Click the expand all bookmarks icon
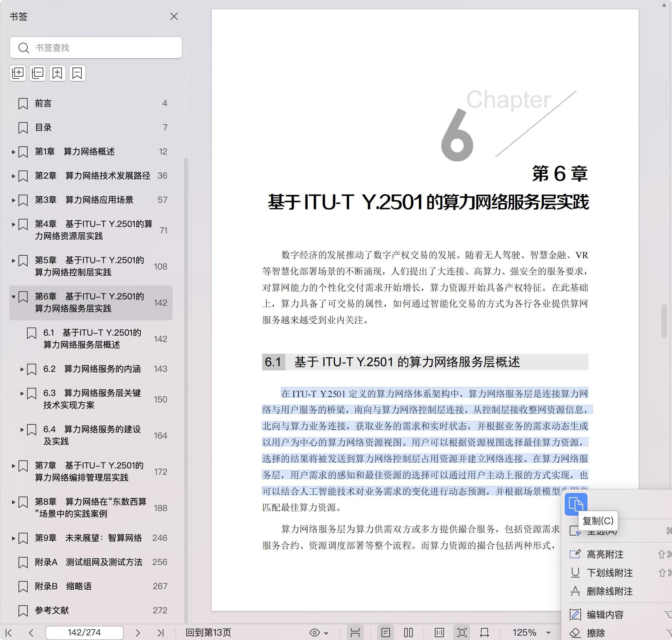 coord(18,73)
